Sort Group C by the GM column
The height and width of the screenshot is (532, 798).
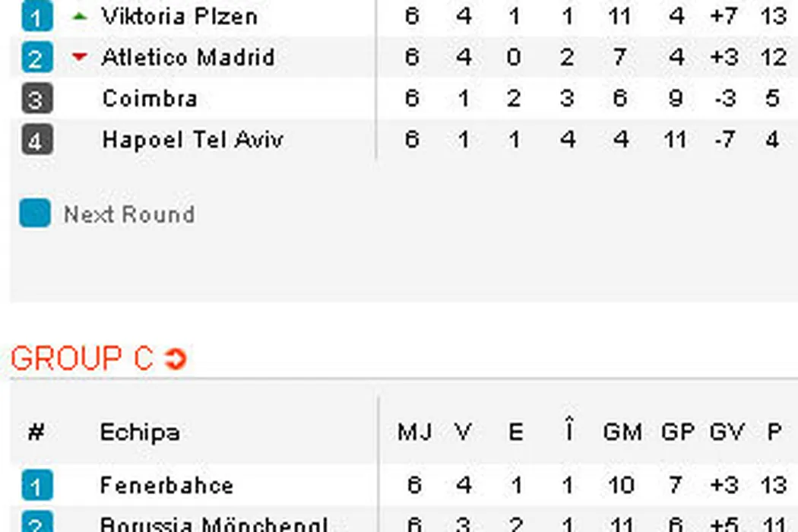click(622, 432)
